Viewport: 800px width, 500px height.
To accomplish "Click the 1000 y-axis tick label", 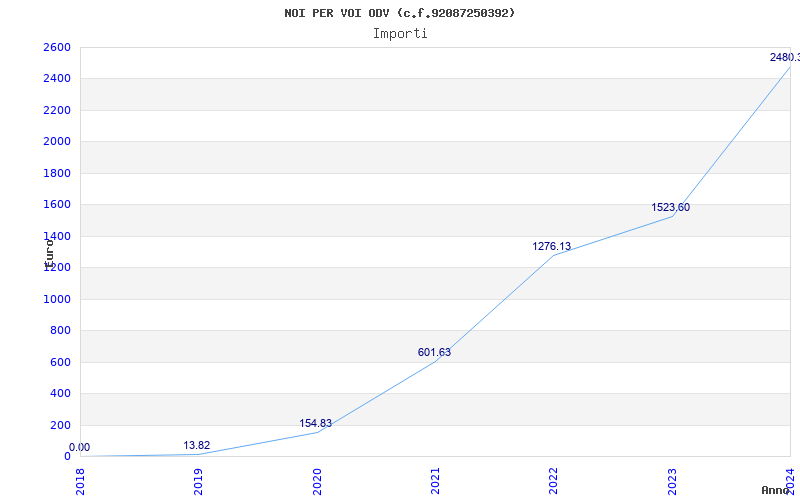I will pos(57,299).
